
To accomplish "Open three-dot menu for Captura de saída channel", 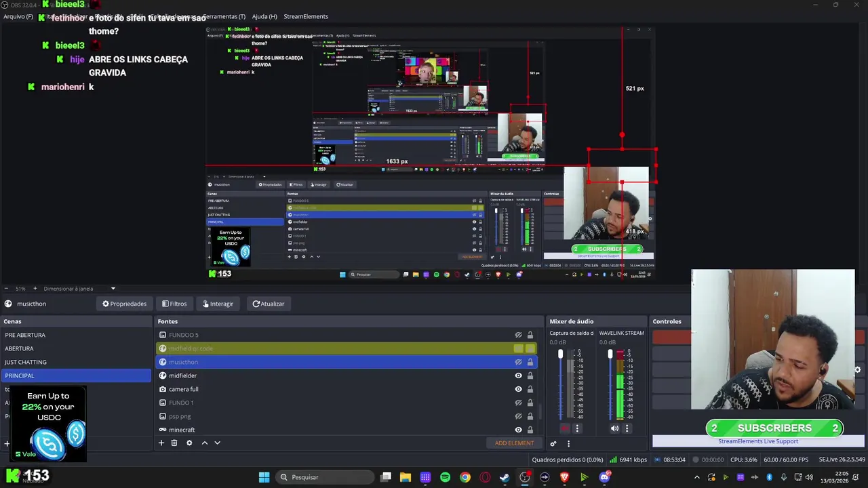I will coord(577,428).
